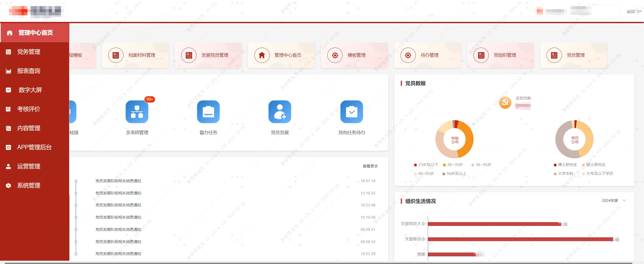
Task: Open the 2024年度 year dropdown
Action: click(614, 201)
